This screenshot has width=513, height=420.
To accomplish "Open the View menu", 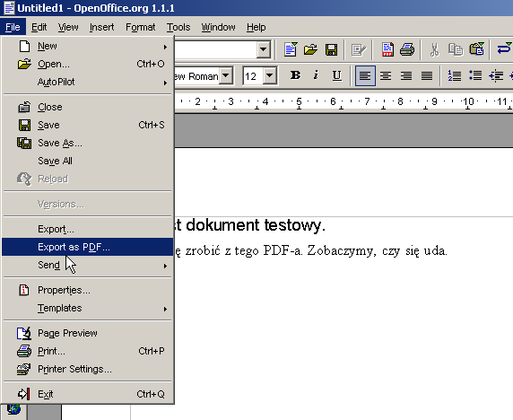I will (68, 27).
